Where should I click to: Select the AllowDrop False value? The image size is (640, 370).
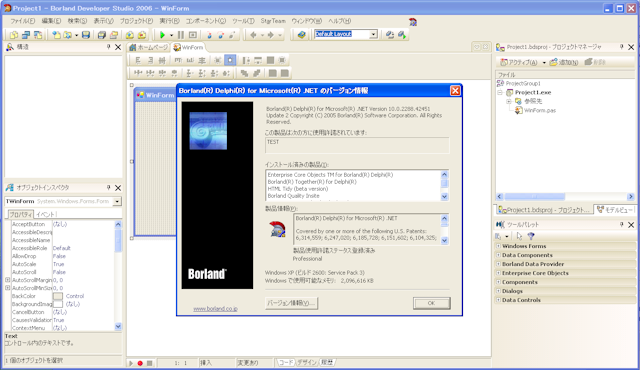[x=59, y=256]
